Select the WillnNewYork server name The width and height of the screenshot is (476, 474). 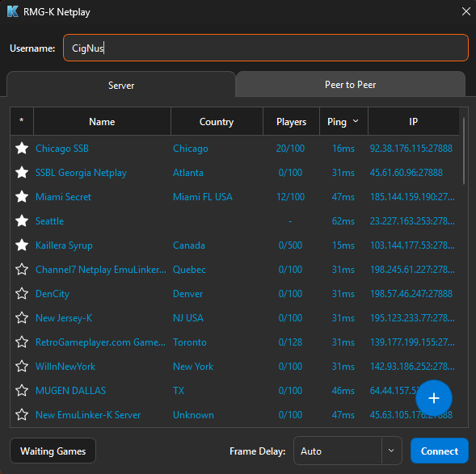point(65,367)
